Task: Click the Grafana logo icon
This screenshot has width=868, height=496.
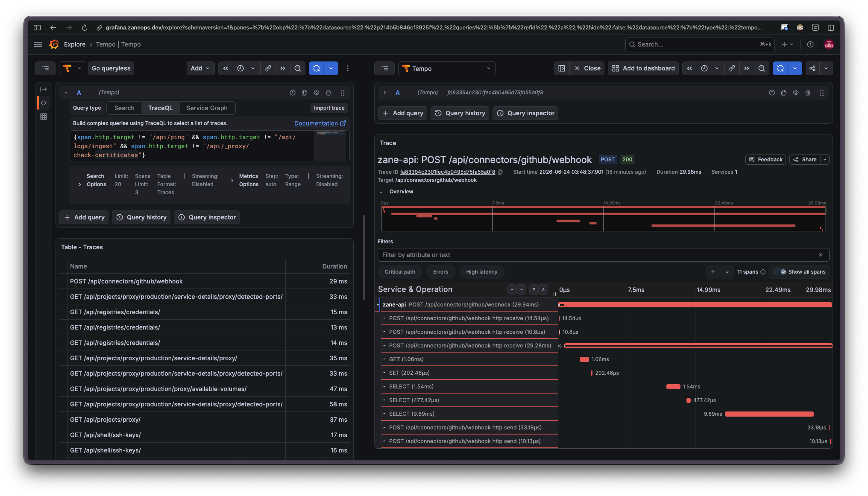Action: coord(54,44)
